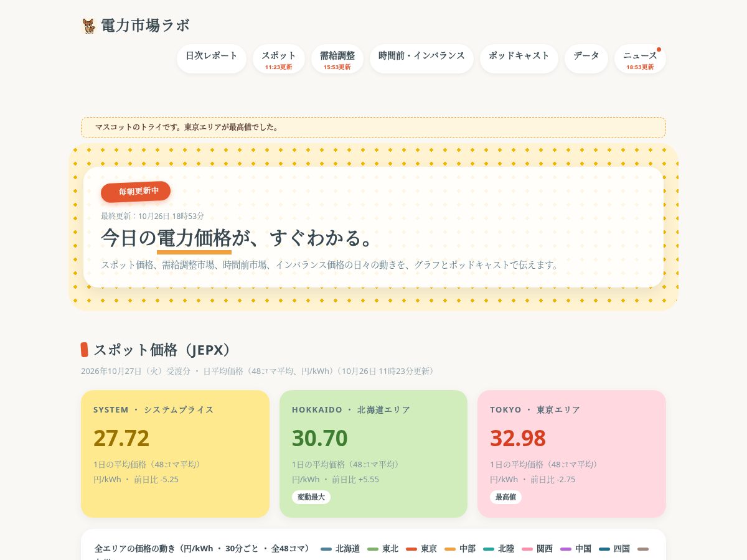Open the ニュース nav tab
The width and height of the screenshot is (747, 560).
(640, 58)
